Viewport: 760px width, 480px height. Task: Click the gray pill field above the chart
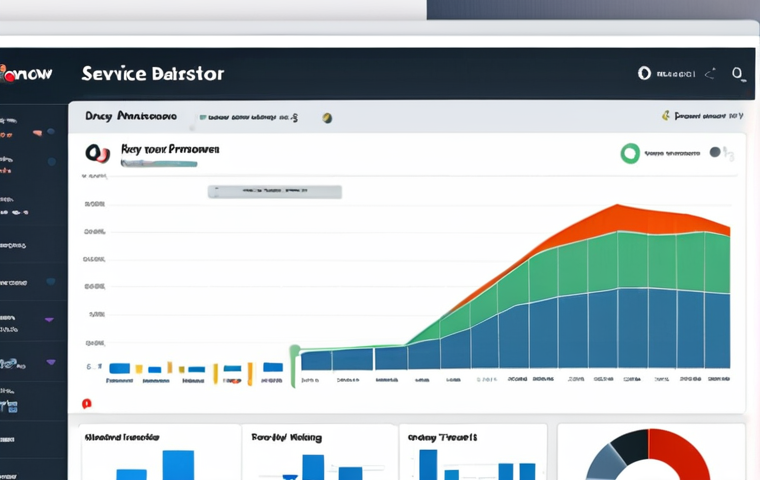click(275, 192)
